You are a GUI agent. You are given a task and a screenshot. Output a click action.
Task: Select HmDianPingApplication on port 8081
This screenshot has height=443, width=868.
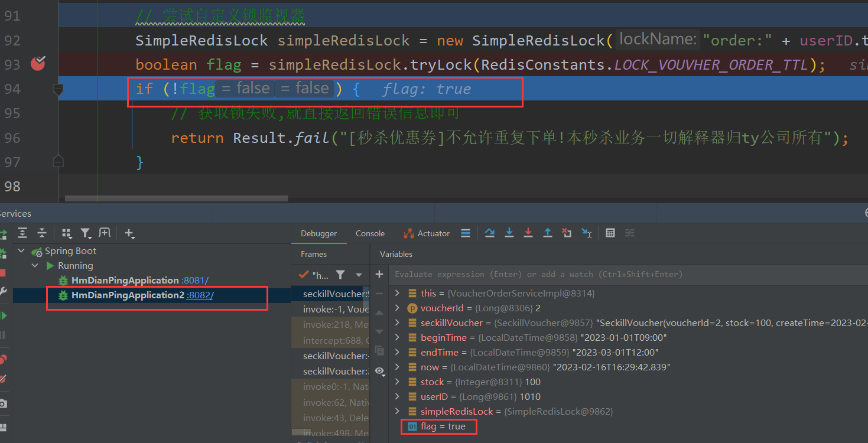(125, 280)
